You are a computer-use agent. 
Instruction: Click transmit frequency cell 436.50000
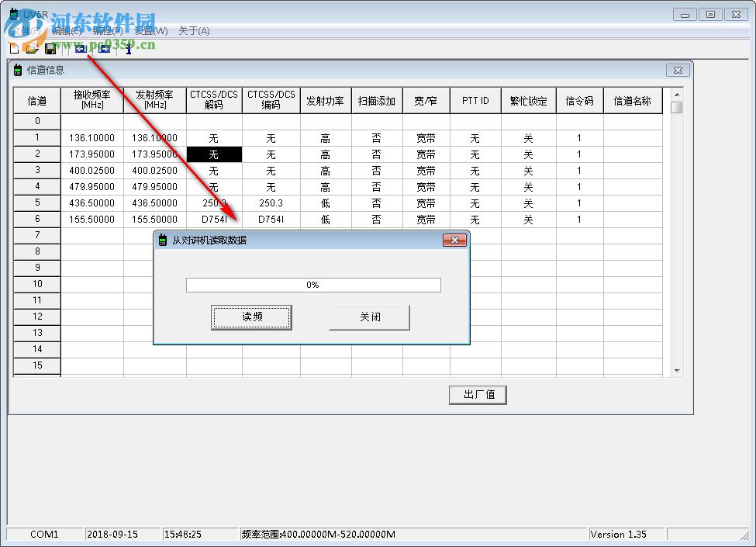(x=155, y=203)
